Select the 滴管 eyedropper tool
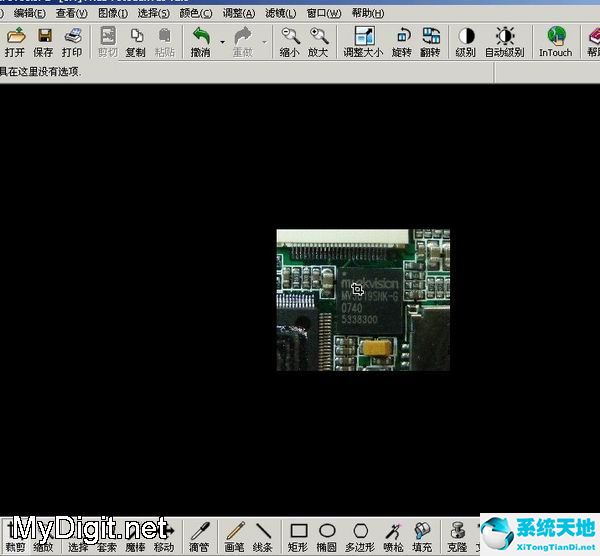 coord(199,537)
